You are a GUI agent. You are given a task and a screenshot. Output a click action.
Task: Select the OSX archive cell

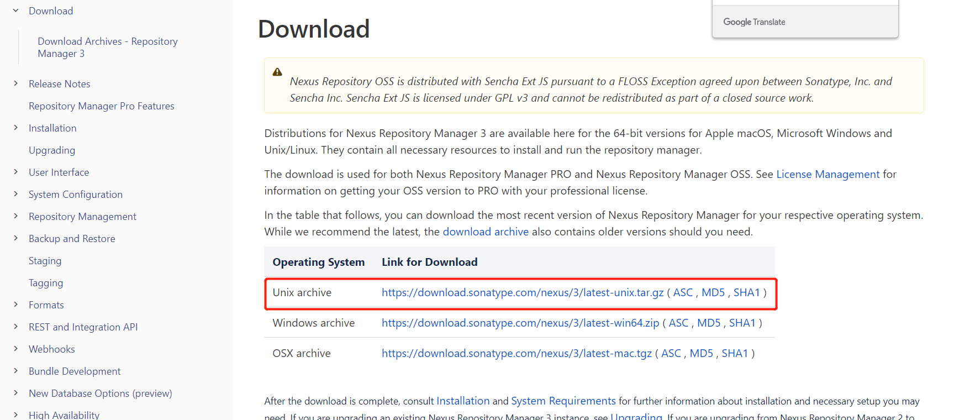coord(302,353)
